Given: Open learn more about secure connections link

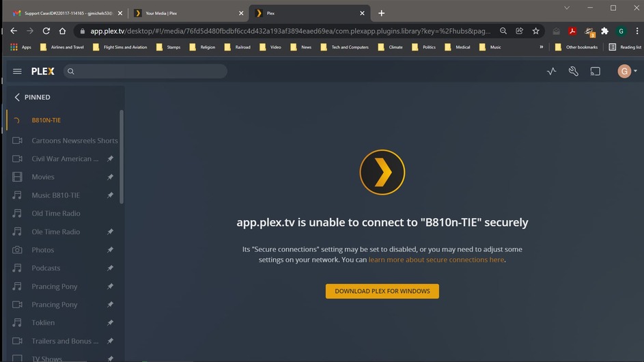Looking at the screenshot, I should [436, 260].
